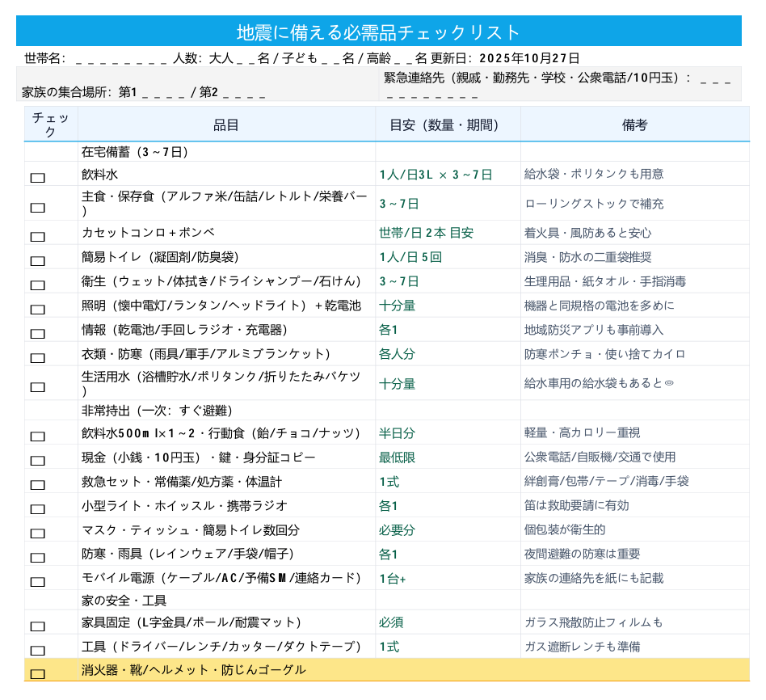The image size is (766, 700).
Task: Click the 備考 column header
Action: click(634, 124)
